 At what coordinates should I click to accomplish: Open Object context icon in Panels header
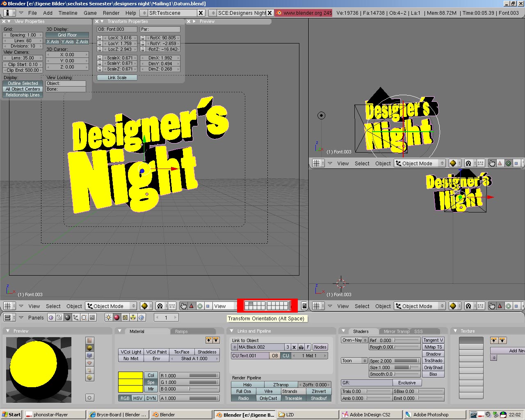pos(76,317)
